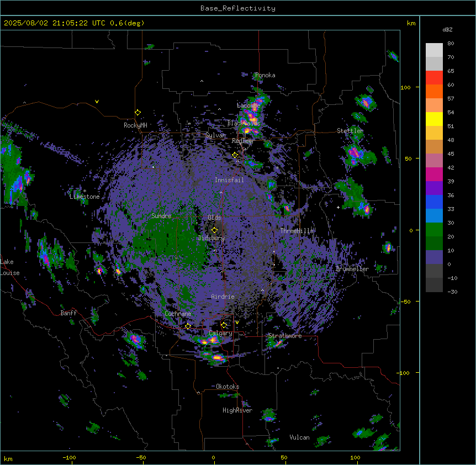Image resolution: width=476 pixels, height=465 pixels.
Task: Click the Strathmore label
Action: click(x=285, y=336)
